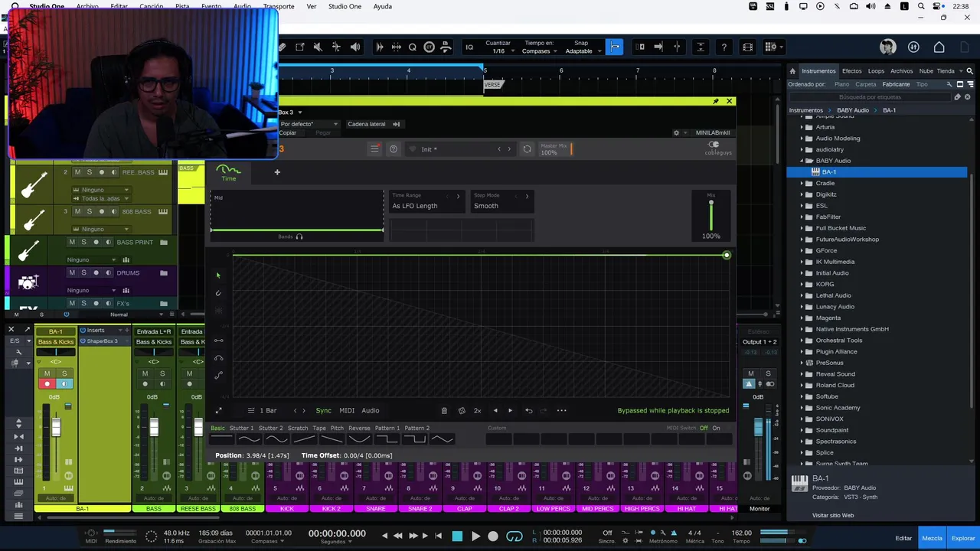The height and width of the screenshot is (551, 980).
Task: Turn MIDI Switch On
Action: [x=716, y=429]
